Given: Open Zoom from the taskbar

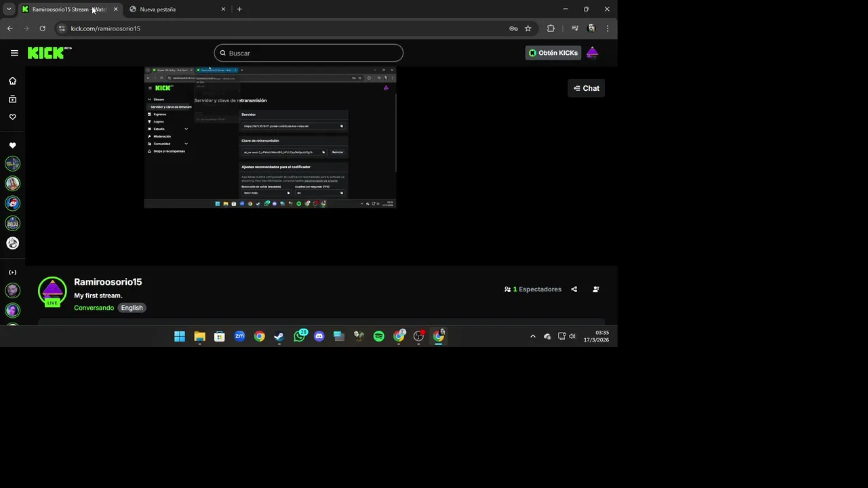Looking at the screenshot, I should tap(239, 336).
